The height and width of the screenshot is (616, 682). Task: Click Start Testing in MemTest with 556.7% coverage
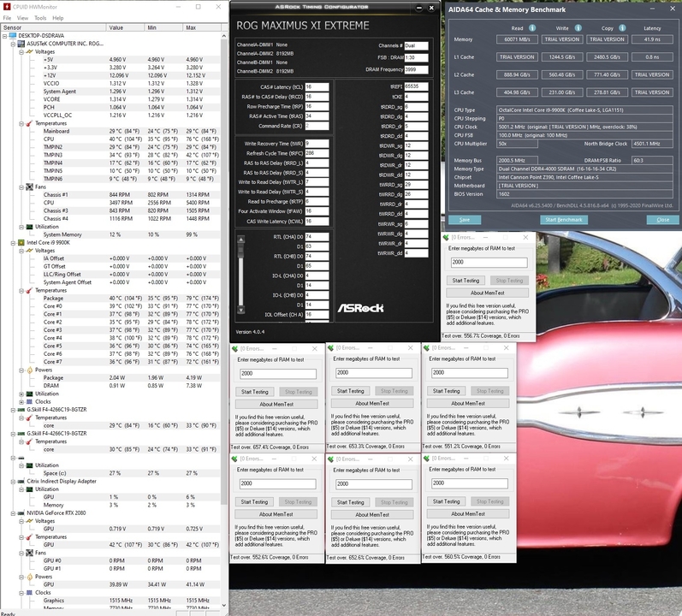pyautogui.click(x=466, y=281)
